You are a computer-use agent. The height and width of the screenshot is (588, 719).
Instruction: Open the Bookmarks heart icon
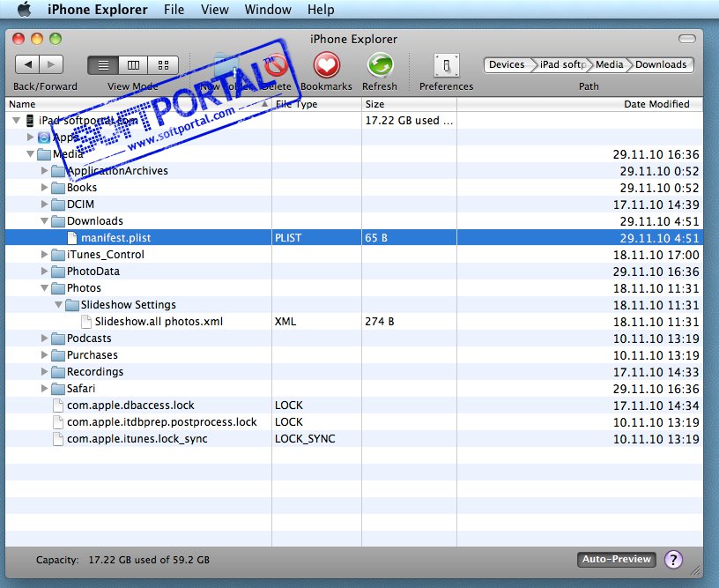[327, 64]
